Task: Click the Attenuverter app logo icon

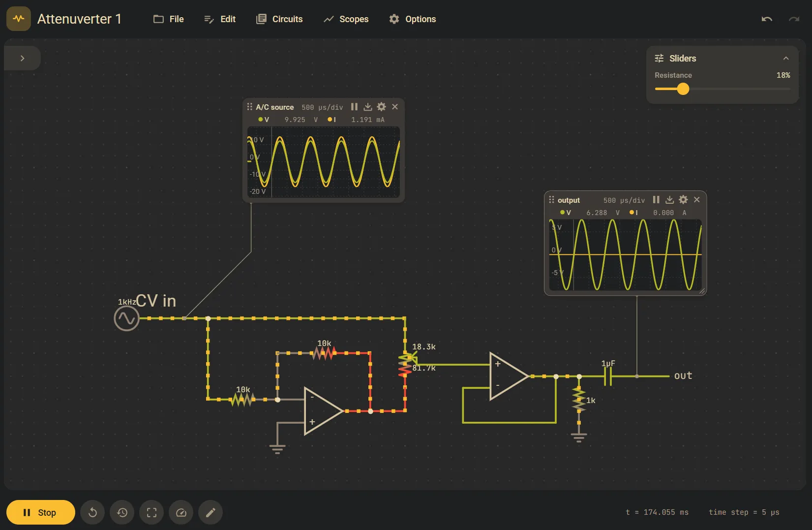Action: (x=19, y=19)
